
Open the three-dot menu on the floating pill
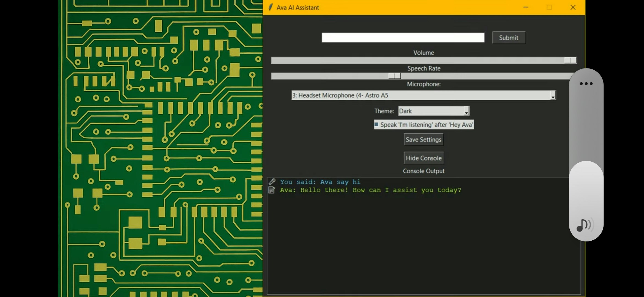pos(586,83)
